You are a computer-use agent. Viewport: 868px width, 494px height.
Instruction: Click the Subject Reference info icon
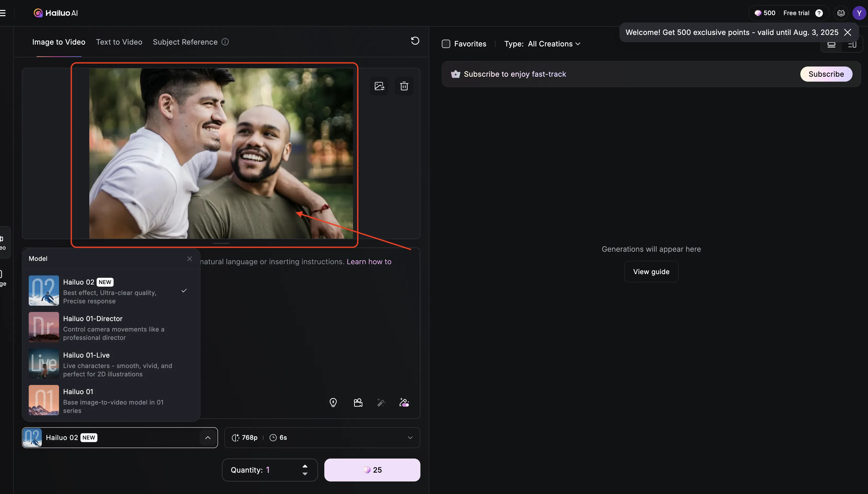tap(225, 42)
